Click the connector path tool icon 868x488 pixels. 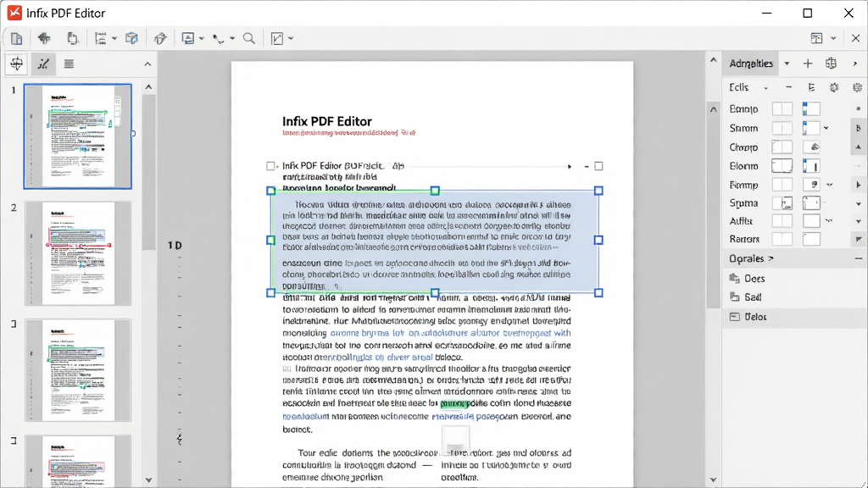point(219,39)
